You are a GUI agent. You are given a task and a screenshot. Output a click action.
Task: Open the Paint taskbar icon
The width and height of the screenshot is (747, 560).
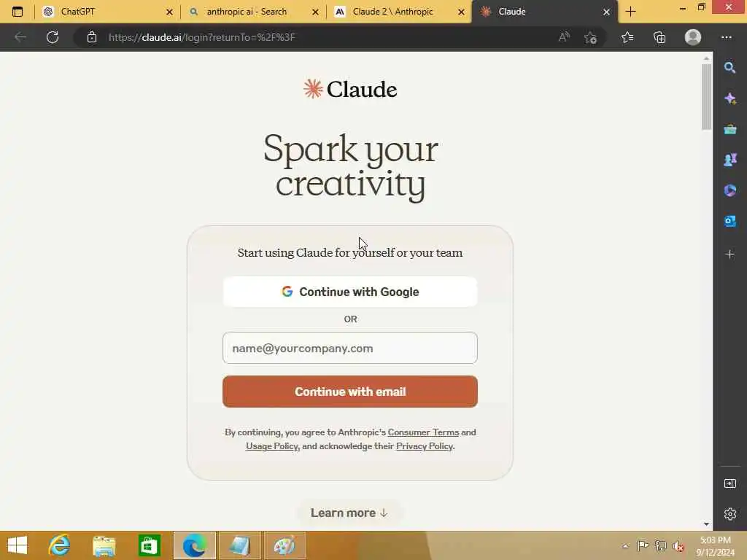tap(285, 545)
